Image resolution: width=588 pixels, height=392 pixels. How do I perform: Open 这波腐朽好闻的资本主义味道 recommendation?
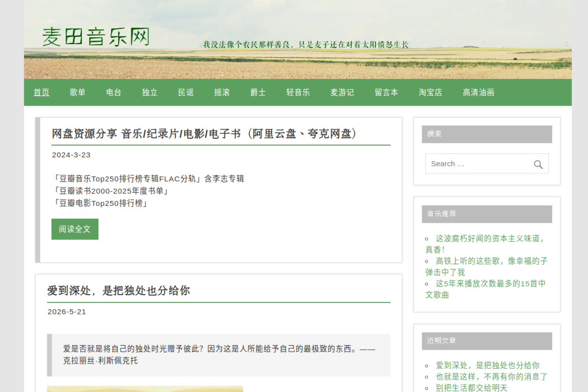[486, 244]
